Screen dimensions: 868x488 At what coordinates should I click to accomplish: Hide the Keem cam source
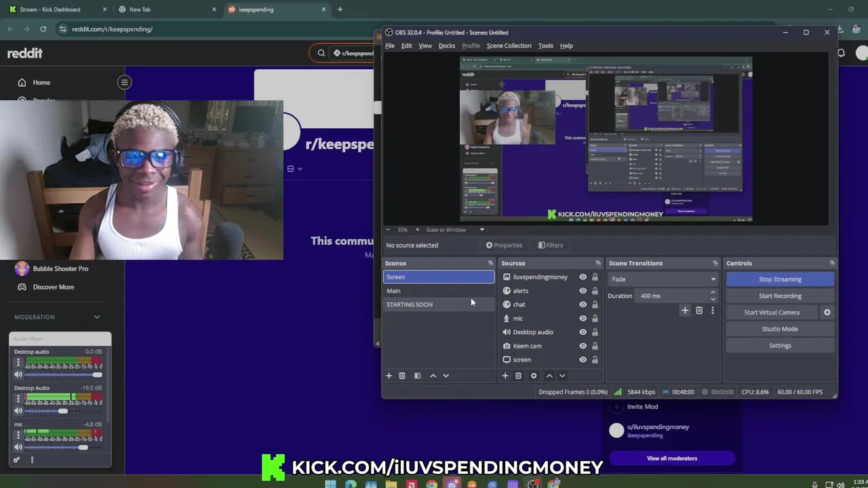583,346
